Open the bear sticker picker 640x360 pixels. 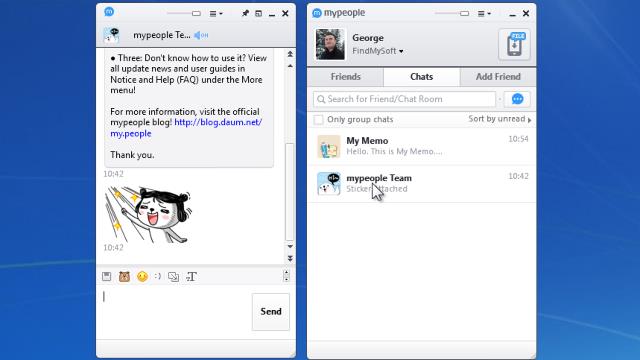click(x=124, y=276)
